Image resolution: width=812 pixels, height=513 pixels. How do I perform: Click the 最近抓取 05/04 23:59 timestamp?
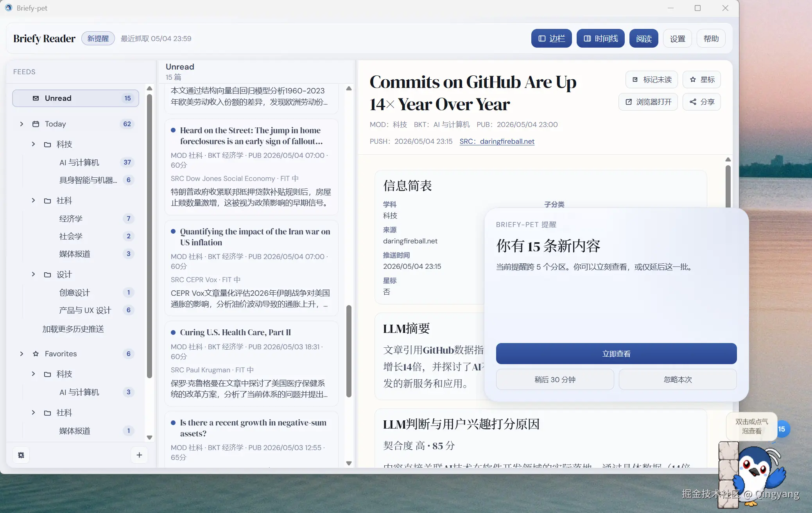point(156,39)
